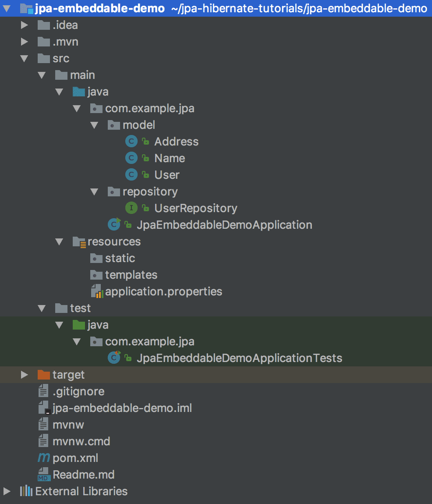Open the mvnw.cmd script
432x504 pixels.
[x=80, y=441]
